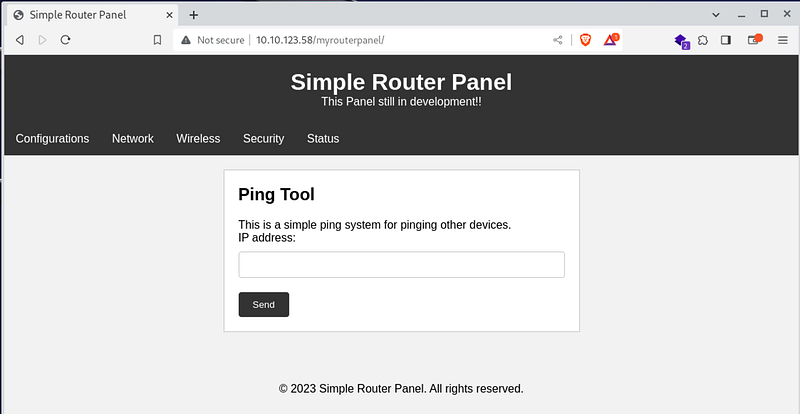Open the Configurations nav item

[53, 139]
